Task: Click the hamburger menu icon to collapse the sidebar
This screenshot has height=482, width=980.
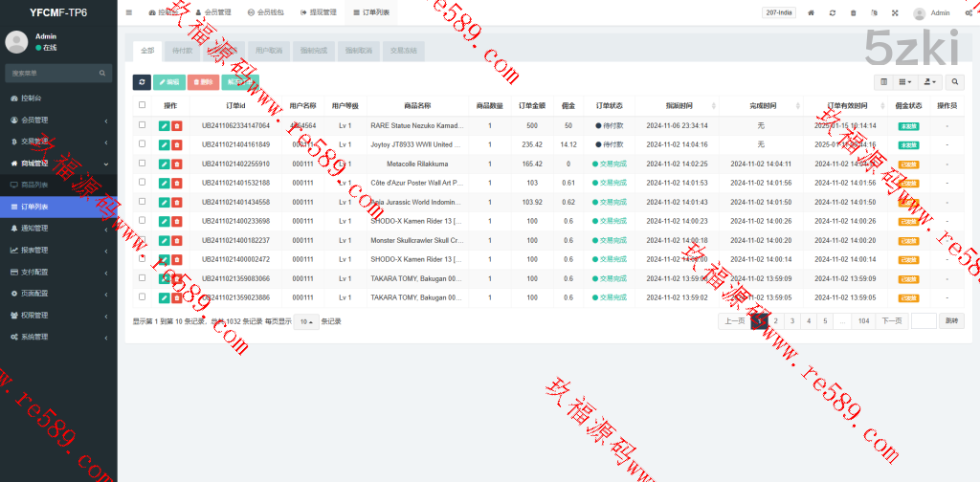Action: click(129, 12)
